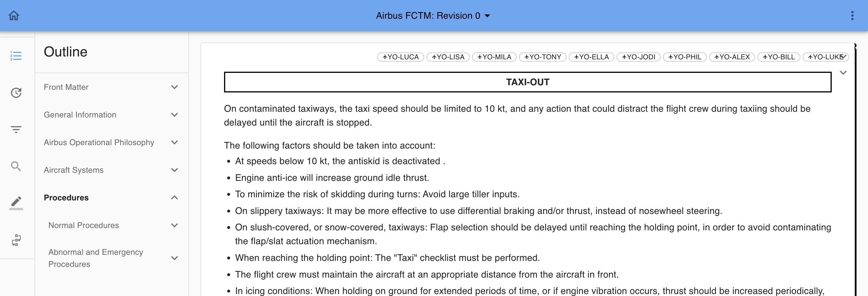This screenshot has height=296, width=868.
Task: Click the YO-TONY aircraft tag
Action: (x=542, y=57)
